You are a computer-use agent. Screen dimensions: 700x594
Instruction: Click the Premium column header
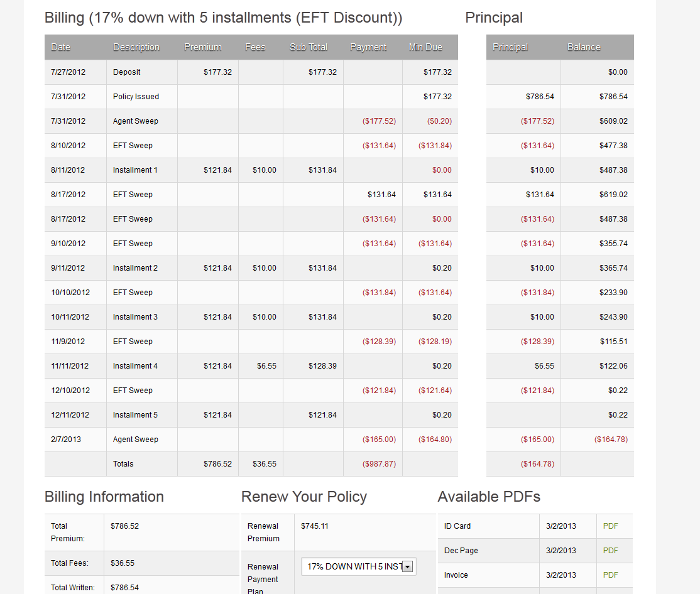coord(203,47)
